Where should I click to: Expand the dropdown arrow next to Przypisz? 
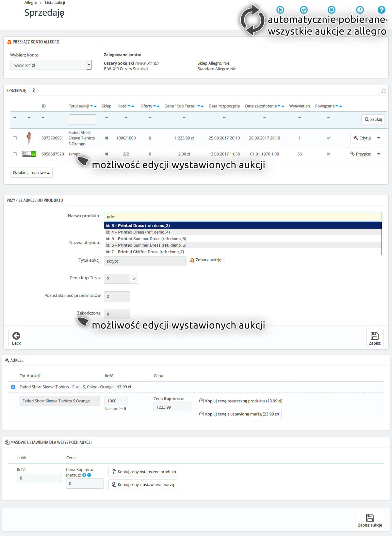[379, 154]
